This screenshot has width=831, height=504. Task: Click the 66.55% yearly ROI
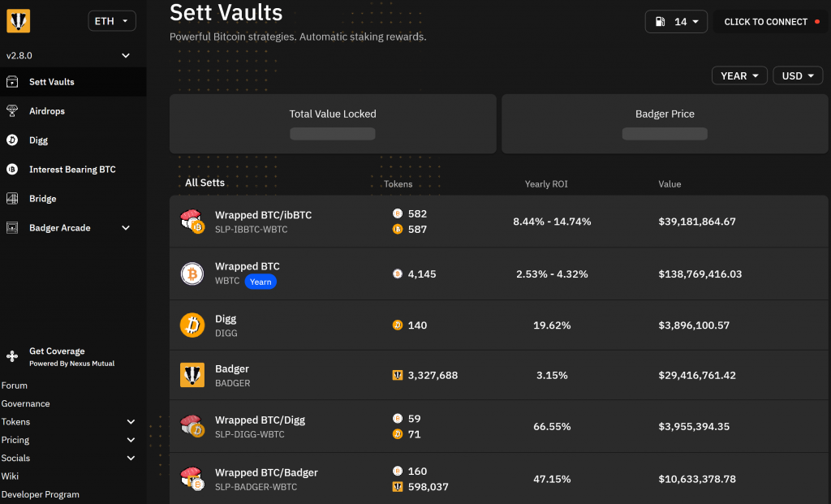point(552,427)
